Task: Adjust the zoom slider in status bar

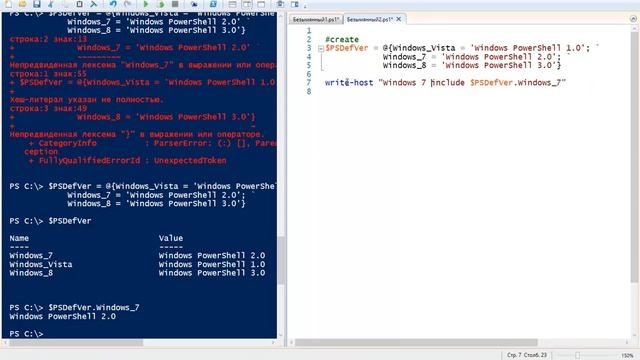Action: pyautogui.click(x=578, y=356)
